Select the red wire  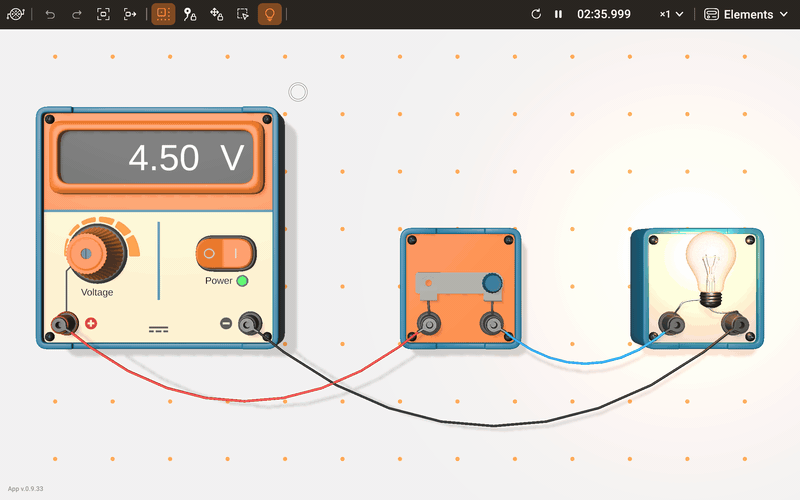245,401
